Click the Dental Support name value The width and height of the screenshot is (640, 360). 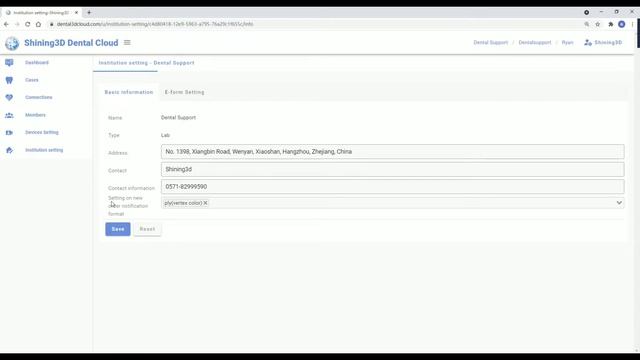[178, 118]
